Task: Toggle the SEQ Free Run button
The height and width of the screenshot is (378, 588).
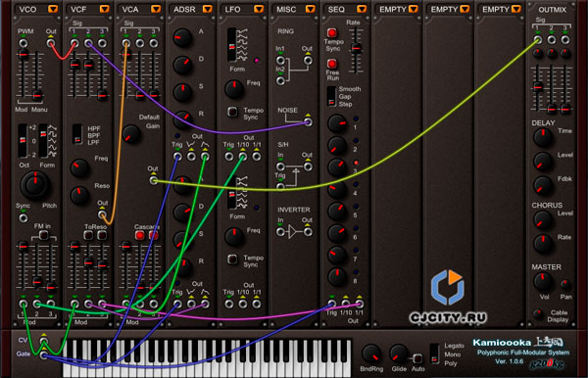Action: click(x=332, y=64)
